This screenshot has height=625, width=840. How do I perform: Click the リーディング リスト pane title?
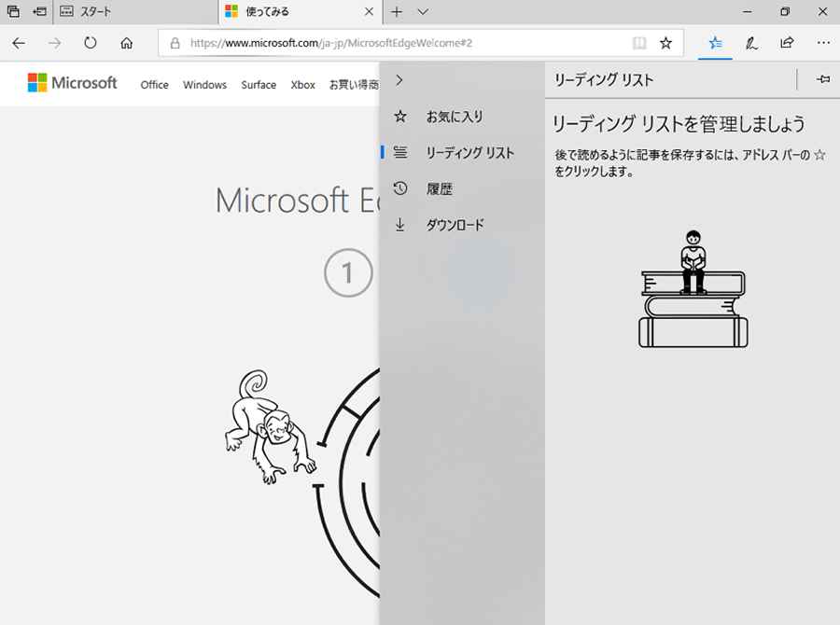(604, 80)
